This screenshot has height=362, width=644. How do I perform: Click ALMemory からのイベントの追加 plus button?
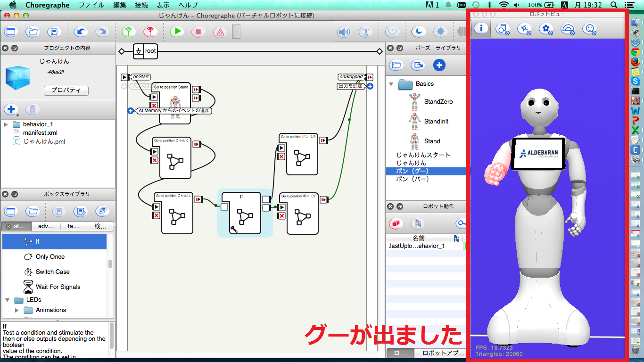pos(131,111)
